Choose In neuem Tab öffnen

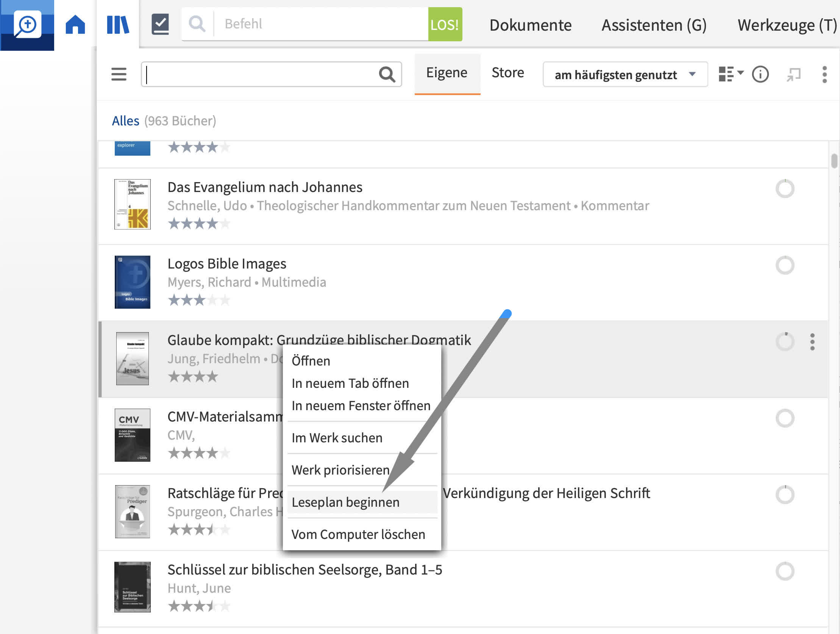(x=350, y=383)
